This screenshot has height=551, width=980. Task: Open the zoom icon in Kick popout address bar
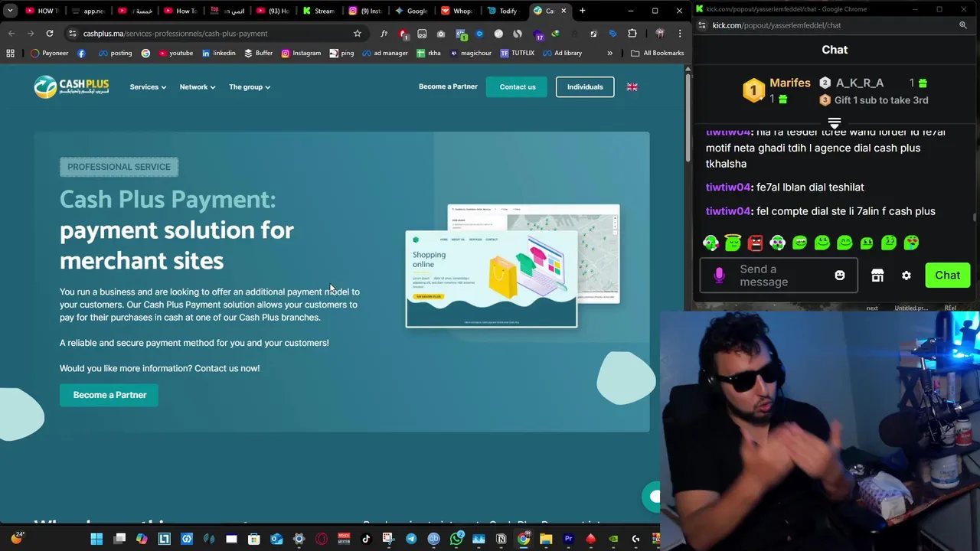963,25
